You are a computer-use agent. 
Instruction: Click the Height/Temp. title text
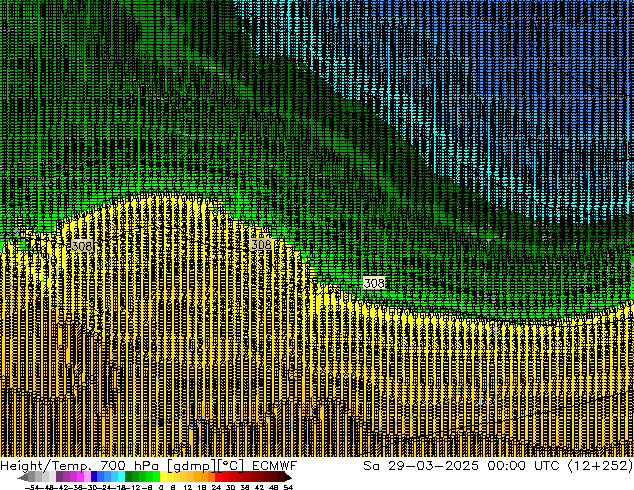46,466
